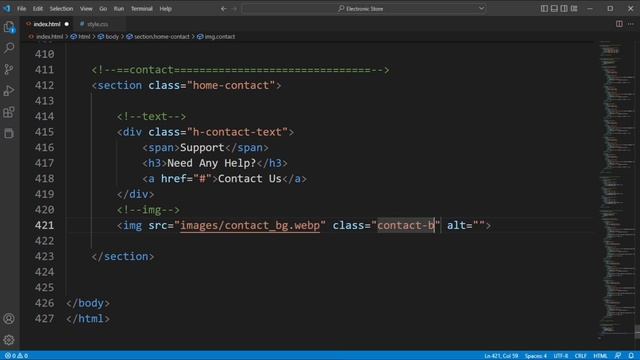
Task: Toggle the bottom panel layout icon
Action: click(x=554, y=9)
